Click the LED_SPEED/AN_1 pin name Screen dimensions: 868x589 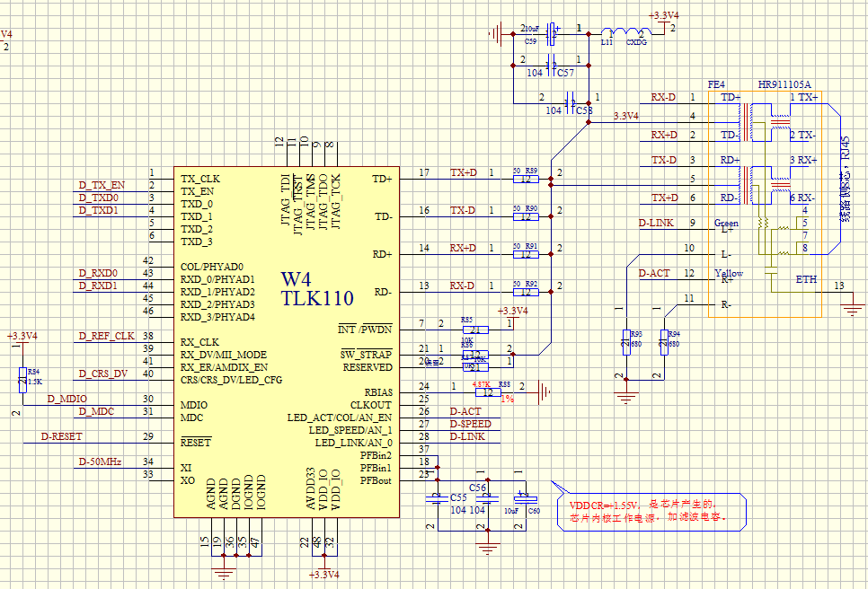350,430
